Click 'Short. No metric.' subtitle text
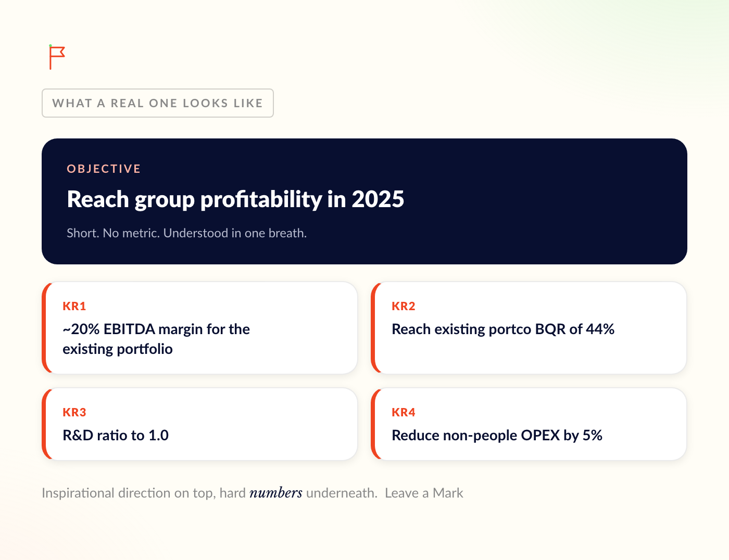This screenshot has width=729, height=560. click(x=186, y=233)
